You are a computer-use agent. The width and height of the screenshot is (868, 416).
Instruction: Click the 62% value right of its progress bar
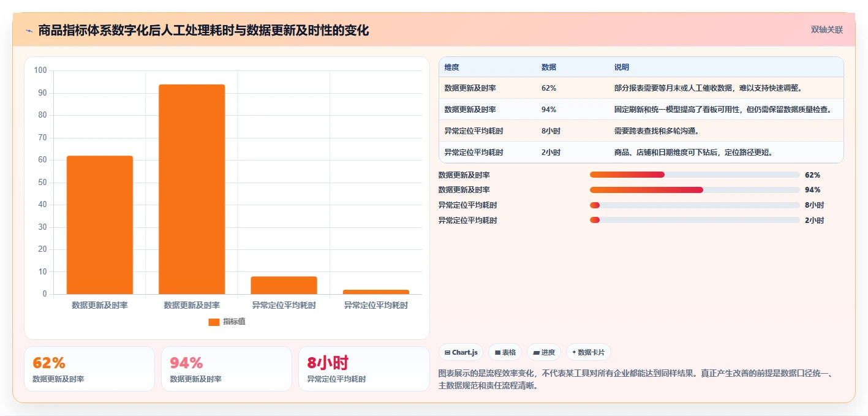point(812,175)
